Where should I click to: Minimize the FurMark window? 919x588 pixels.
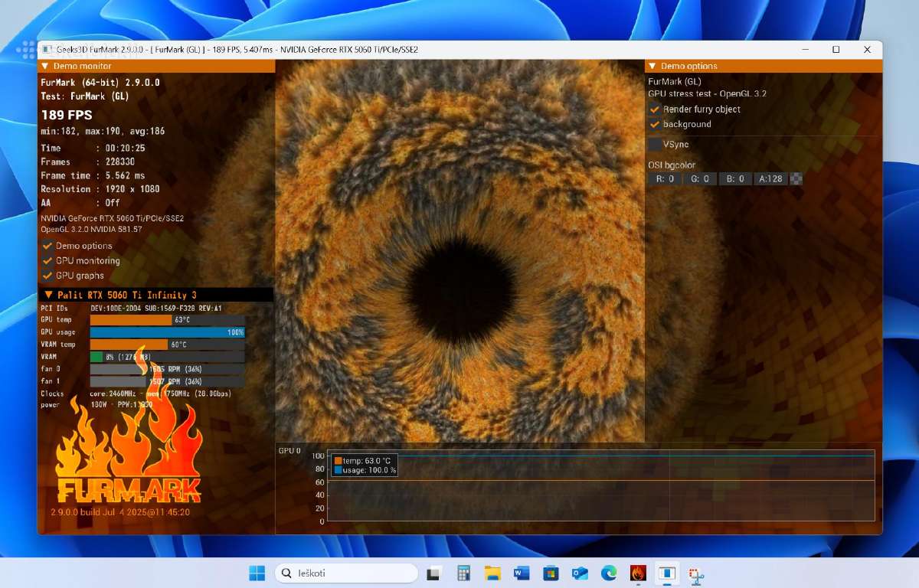805,49
